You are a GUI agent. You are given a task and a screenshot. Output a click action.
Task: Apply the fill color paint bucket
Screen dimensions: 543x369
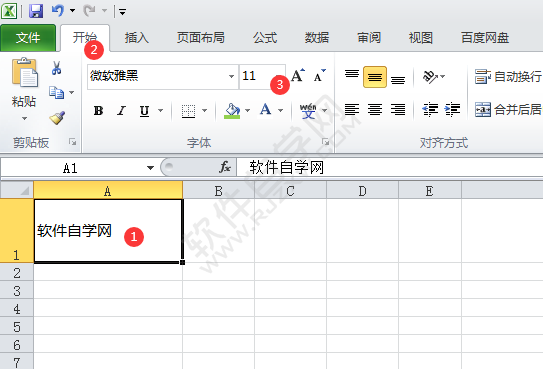tap(232, 111)
